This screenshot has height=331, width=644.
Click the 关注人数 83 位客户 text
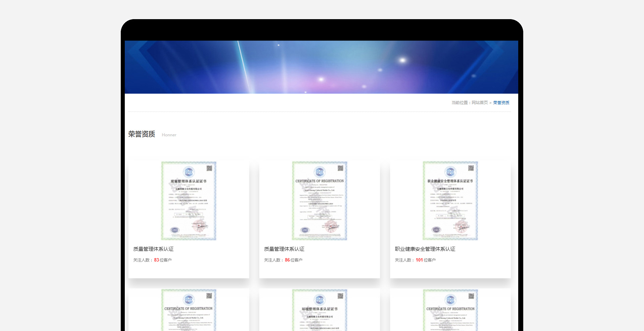152,260
